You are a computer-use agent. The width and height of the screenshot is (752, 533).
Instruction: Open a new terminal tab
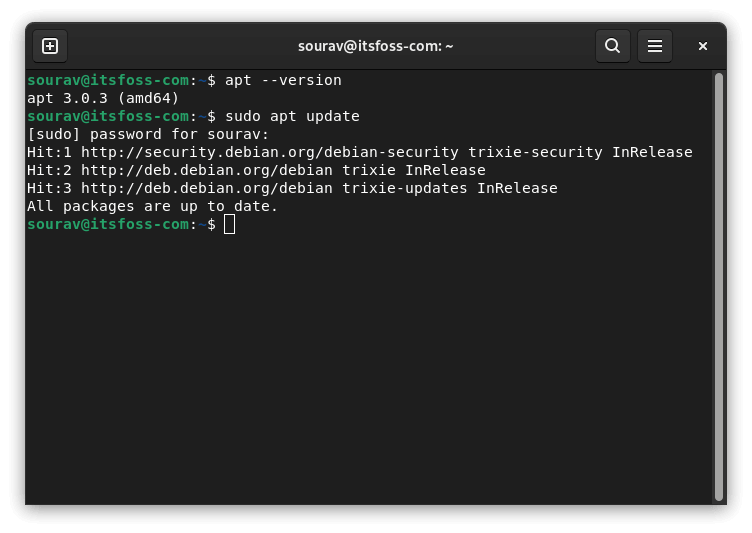50,46
